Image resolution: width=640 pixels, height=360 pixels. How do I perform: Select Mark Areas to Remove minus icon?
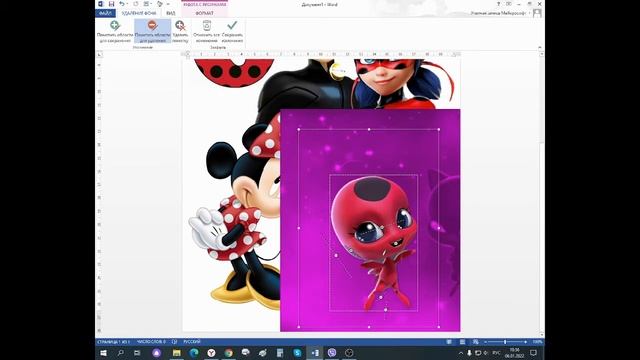point(152,25)
